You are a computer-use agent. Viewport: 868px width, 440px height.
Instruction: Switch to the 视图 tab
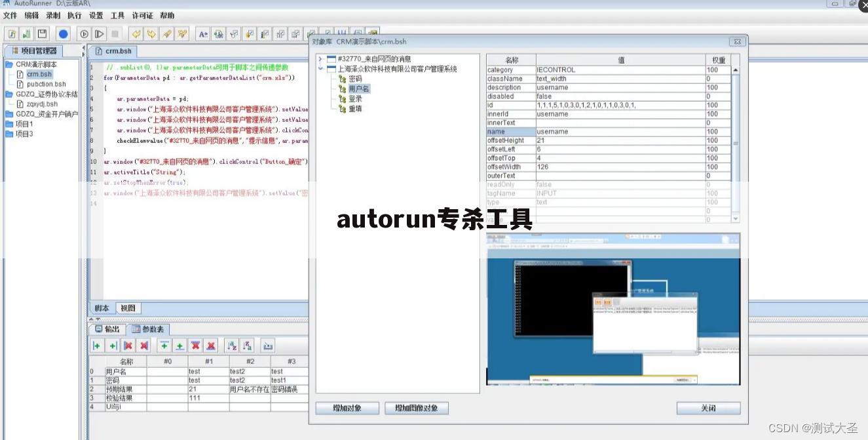coord(127,308)
